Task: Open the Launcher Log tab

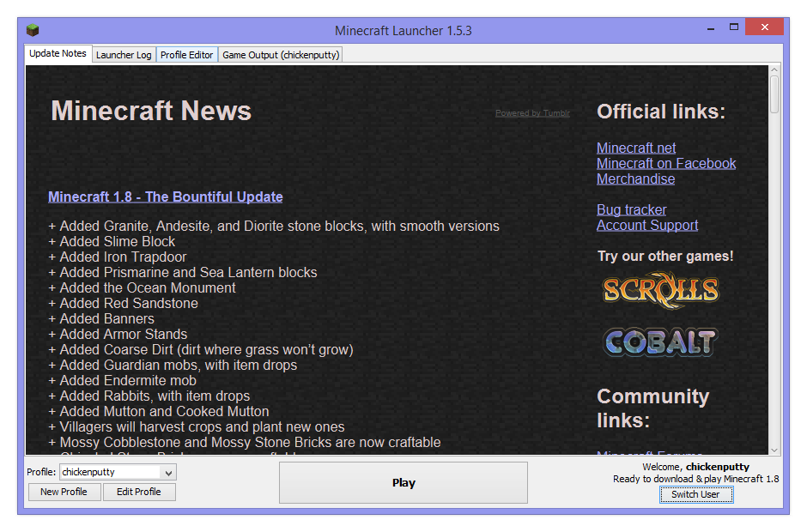Action: pyautogui.click(x=124, y=55)
